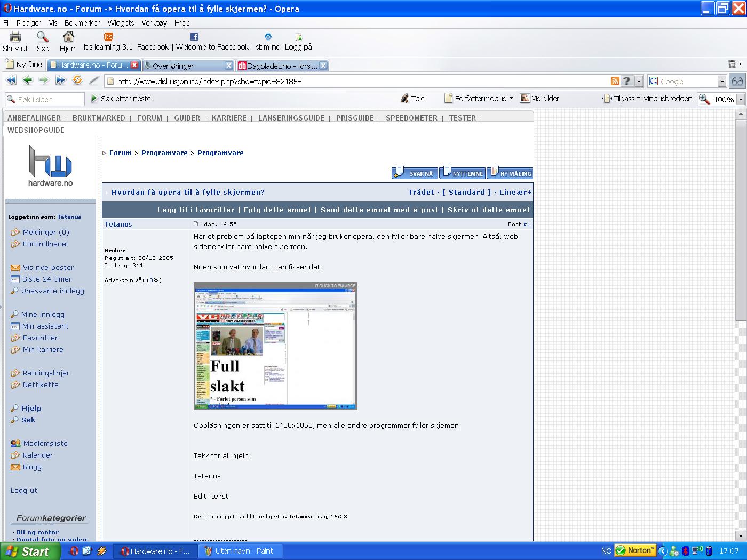Open the it's learning 3.1 bookmark
The image size is (747, 560).
point(108,42)
